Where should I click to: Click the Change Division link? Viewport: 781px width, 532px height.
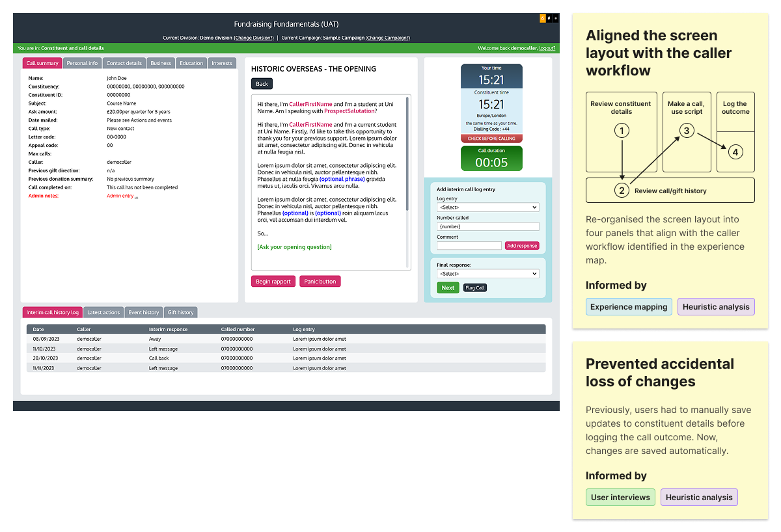pyautogui.click(x=254, y=38)
